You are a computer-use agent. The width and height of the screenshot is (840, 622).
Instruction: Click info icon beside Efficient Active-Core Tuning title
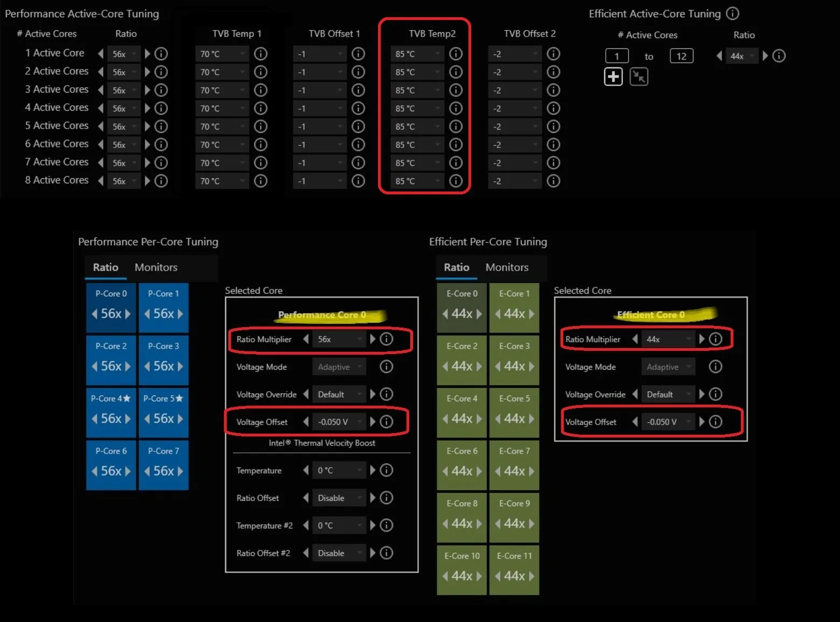coord(732,13)
